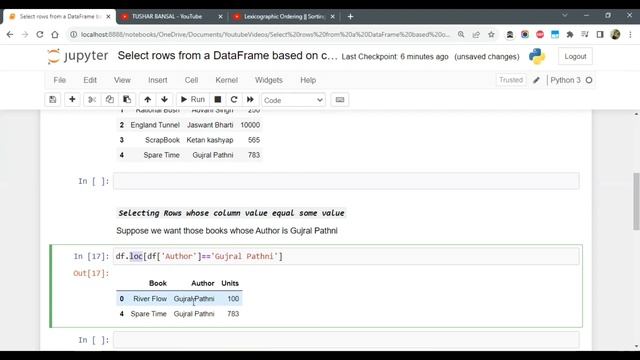The image size is (640, 360).
Task: Move selected cell down arrow
Action: (164, 100)
